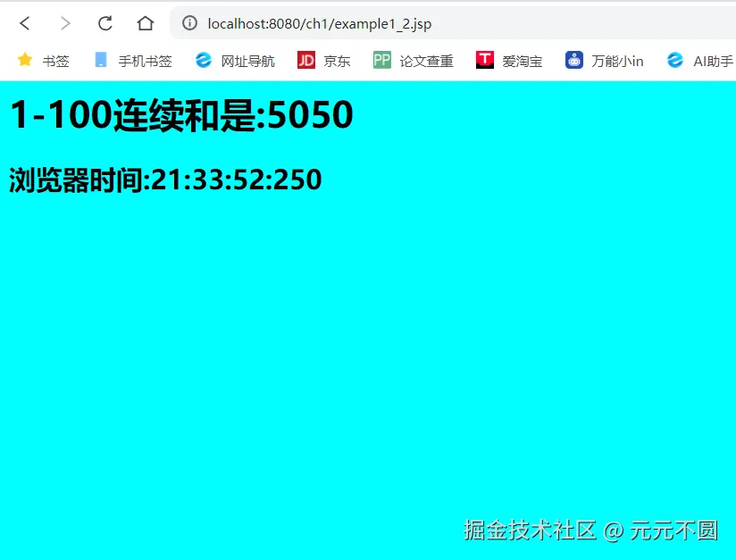Click the forward navigation arrow

tap(65, 24)
